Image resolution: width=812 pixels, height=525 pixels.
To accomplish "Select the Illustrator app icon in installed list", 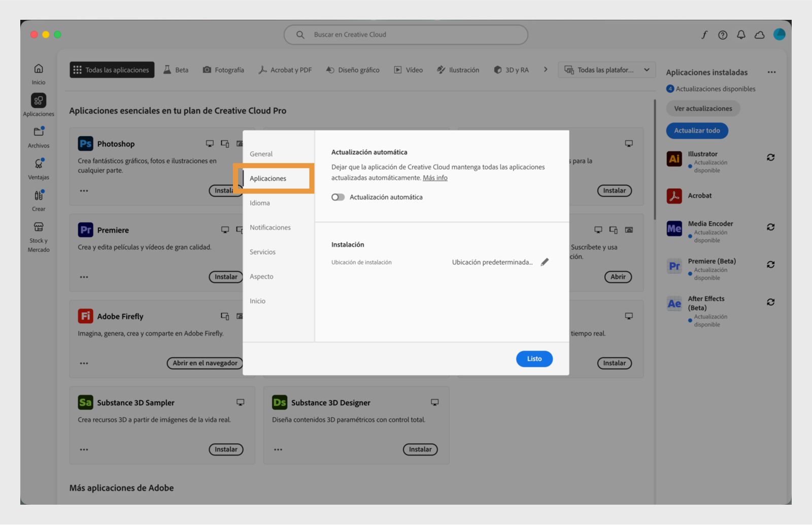I will tap(674, 159).
